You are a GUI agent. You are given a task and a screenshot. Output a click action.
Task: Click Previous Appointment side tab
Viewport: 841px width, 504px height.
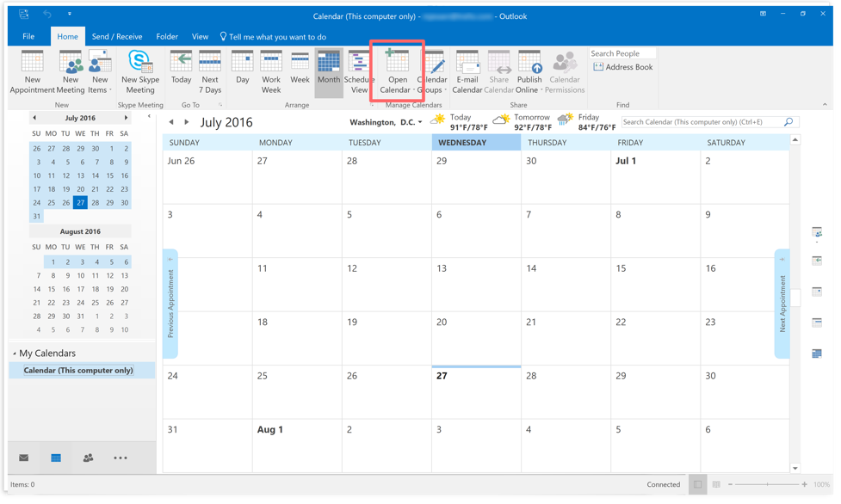point(170,304)
